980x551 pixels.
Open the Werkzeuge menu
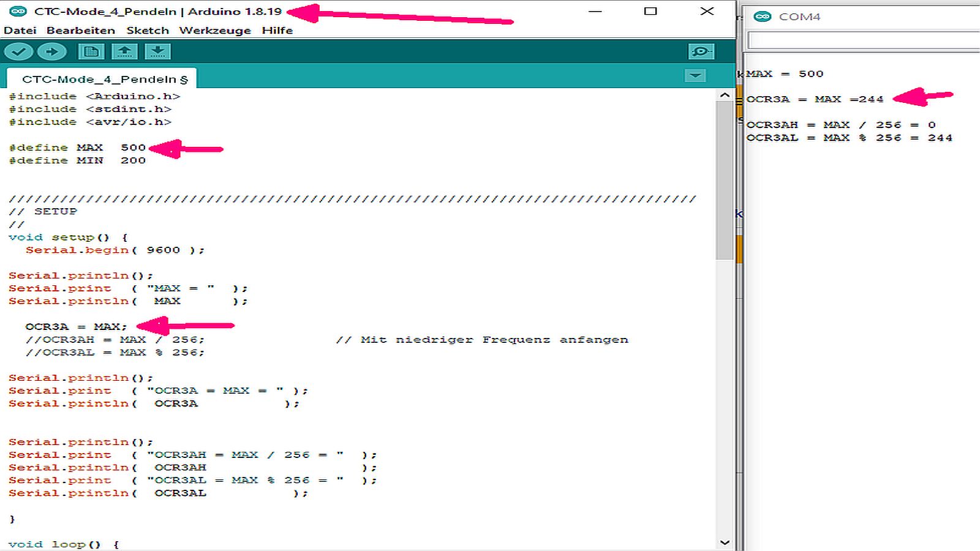click(215, 31)
